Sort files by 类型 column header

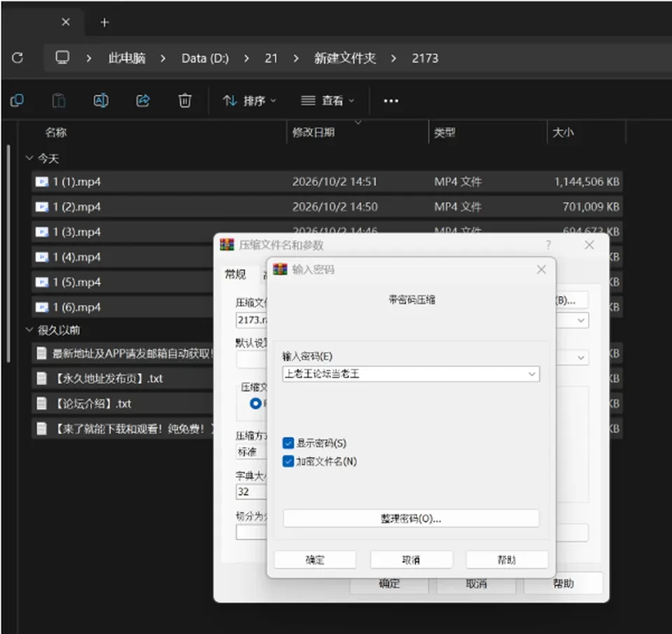click(x=445, y=132)
